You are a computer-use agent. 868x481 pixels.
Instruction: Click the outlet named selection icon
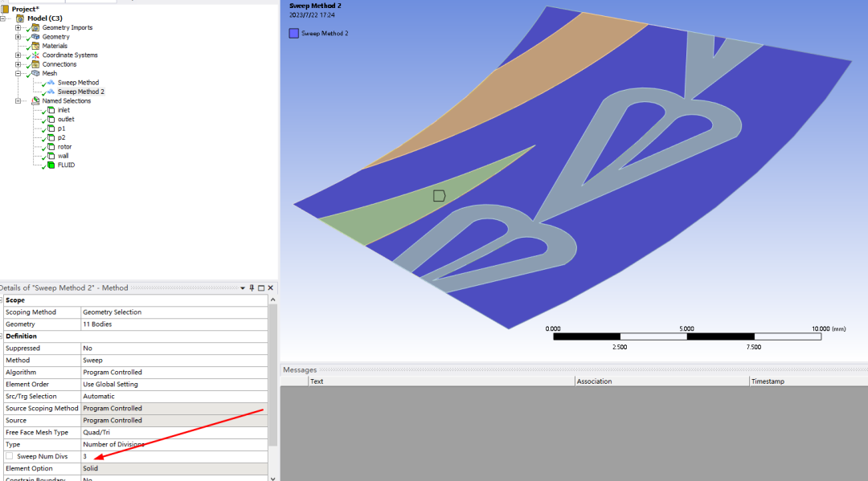point(51,119)
